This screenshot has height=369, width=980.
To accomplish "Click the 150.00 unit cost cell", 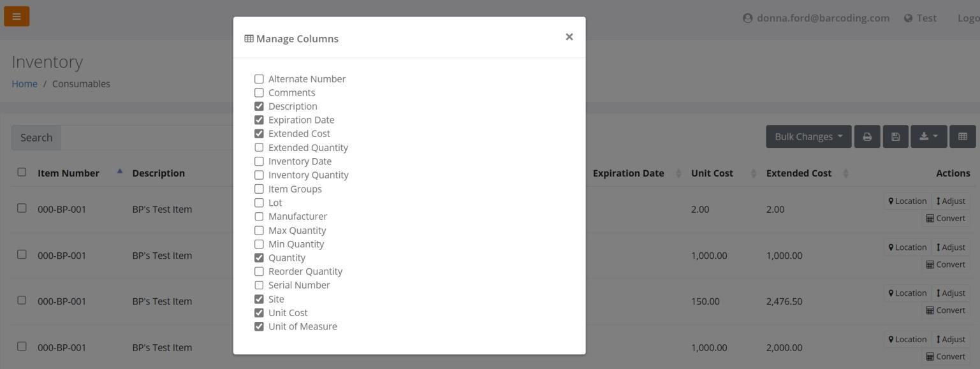I will click(x=705, y=301).
